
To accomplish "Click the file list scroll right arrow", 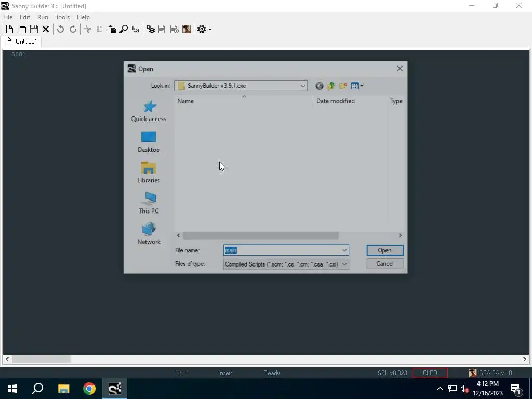I will (x=401, y=235).
